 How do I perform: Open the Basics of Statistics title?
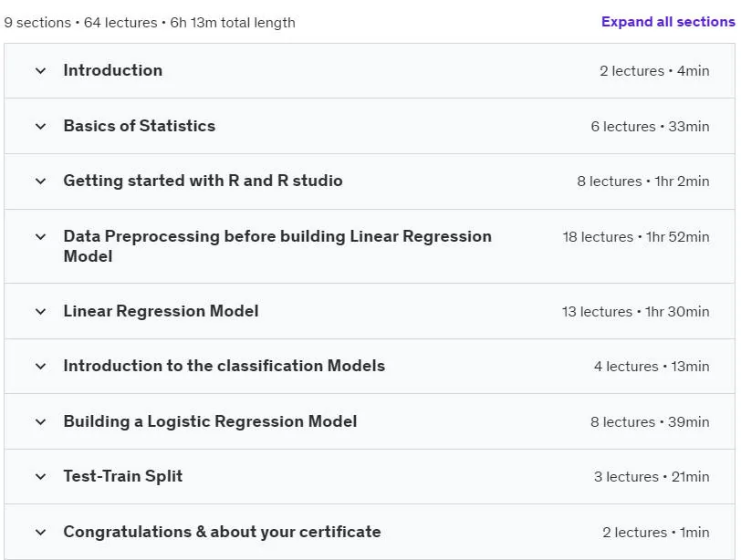click(x=140, y=126)
